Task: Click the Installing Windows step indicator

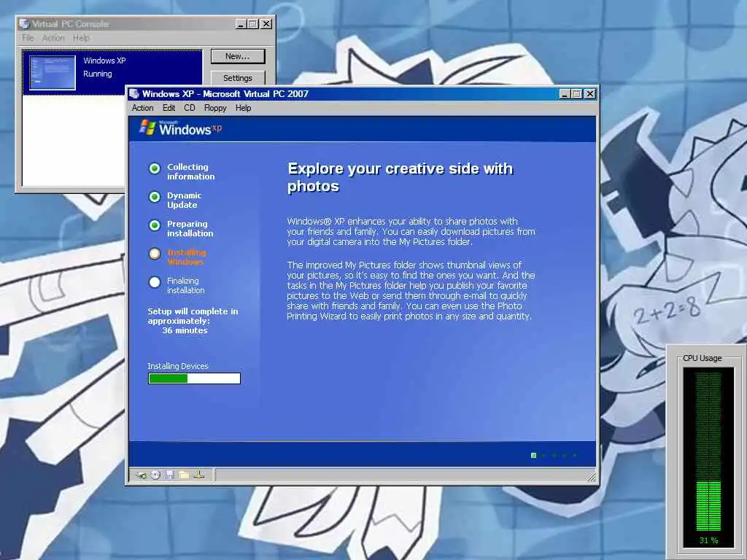Action: (x=155, y=254)
